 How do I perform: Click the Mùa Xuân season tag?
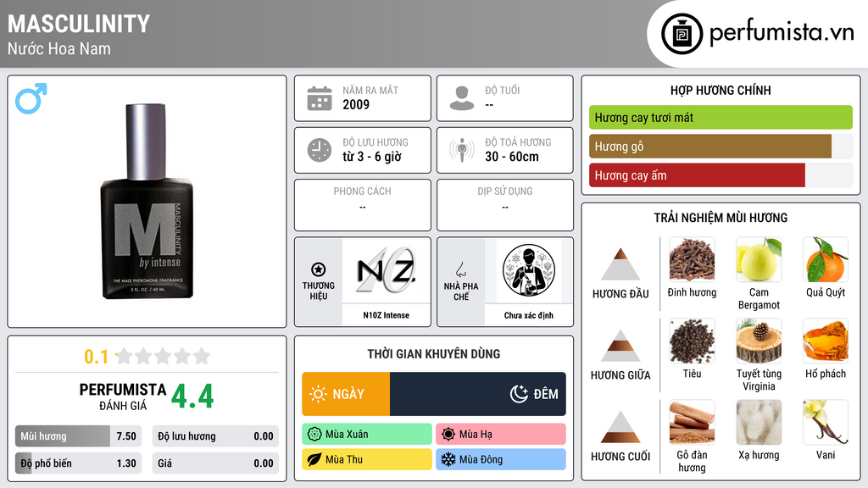pos(367,435)
